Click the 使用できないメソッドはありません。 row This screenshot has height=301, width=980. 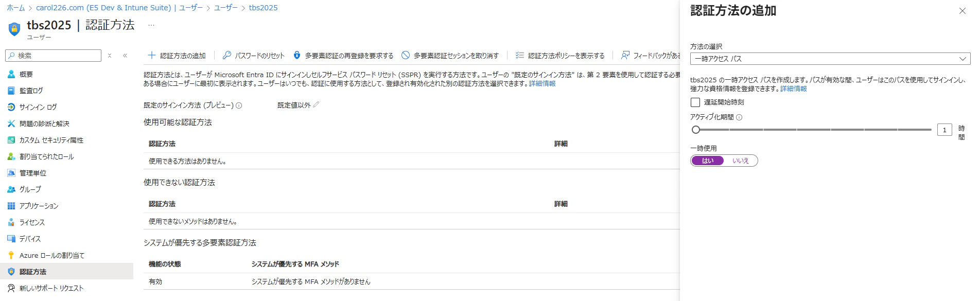[x=412, y=221]
